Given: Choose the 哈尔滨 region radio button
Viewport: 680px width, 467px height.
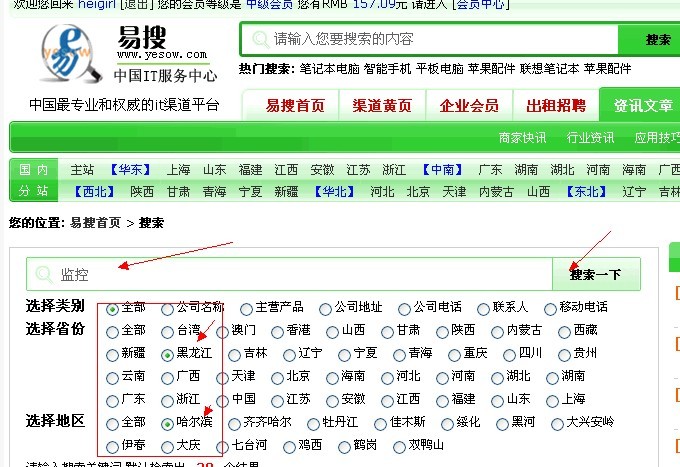Looking at the screenshot, I should (167, 423).
